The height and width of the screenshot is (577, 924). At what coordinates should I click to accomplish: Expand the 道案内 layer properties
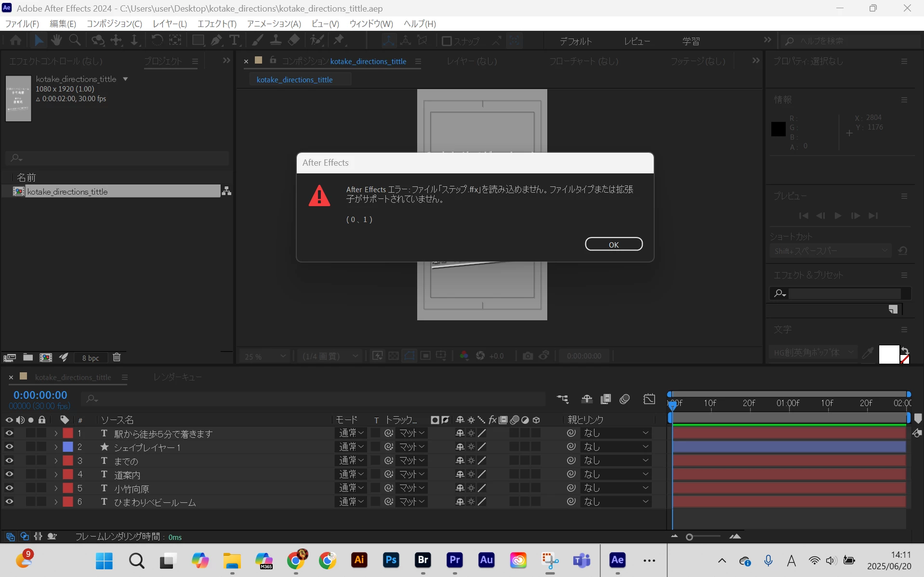pos(56,474)
